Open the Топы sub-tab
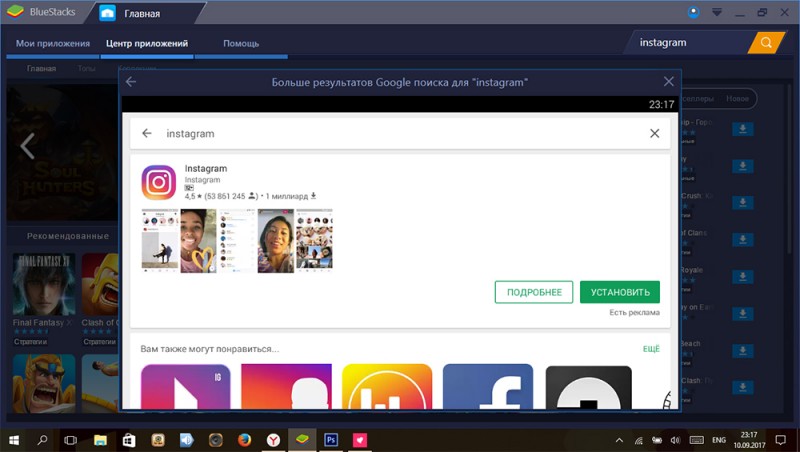The width and height of the screenshot is (800, 452). [87, 68]
